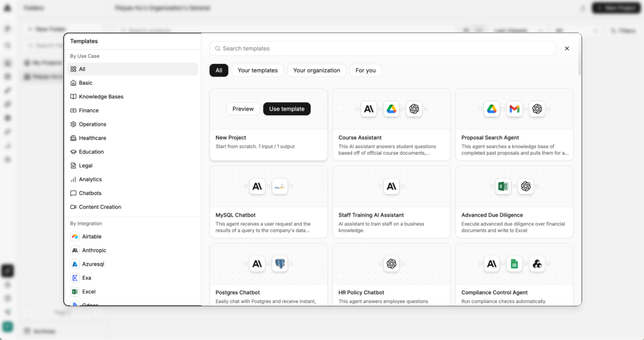Filter templates by Excel integration
The width and height of the screenshot is (644, 340).
point(132,292)
